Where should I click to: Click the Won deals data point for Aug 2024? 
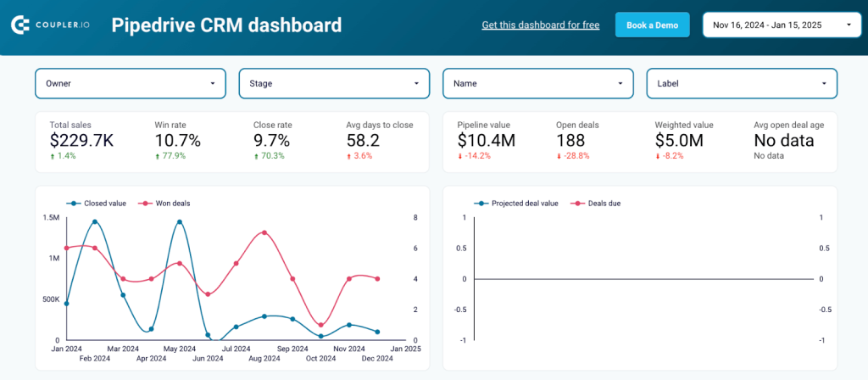pos(264,232)
